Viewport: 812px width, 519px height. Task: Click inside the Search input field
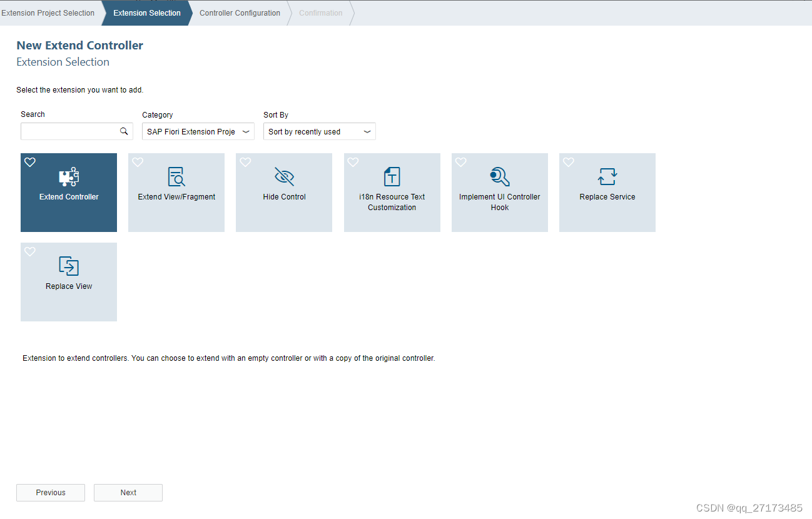[x=69, y=131]
